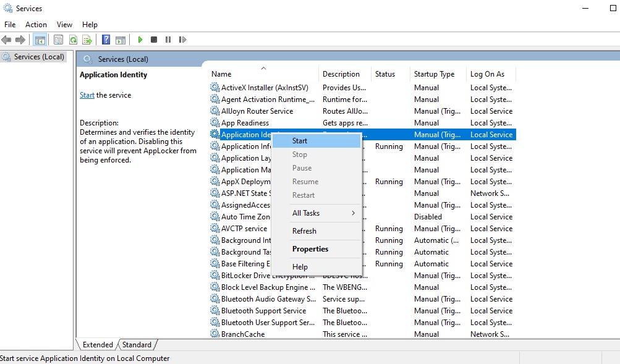Minimize the Services window
620x364 pixels.
[x=585, y=8]
